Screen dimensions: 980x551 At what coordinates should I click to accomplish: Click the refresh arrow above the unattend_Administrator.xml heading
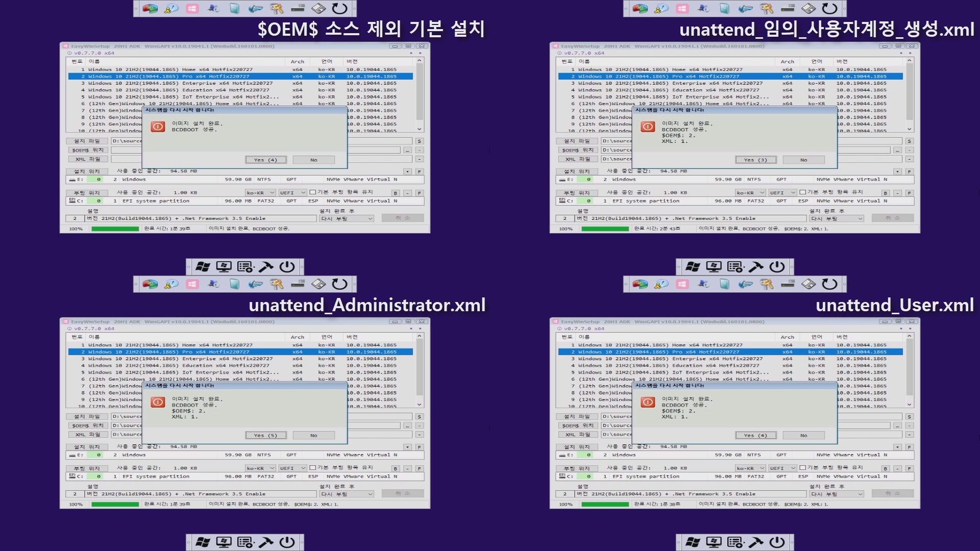tap(339, 284)
